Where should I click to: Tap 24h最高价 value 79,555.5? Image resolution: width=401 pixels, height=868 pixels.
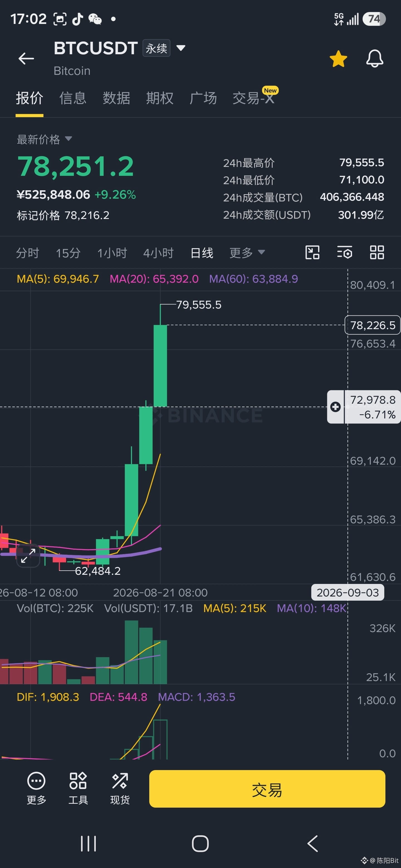pos(361,163)
